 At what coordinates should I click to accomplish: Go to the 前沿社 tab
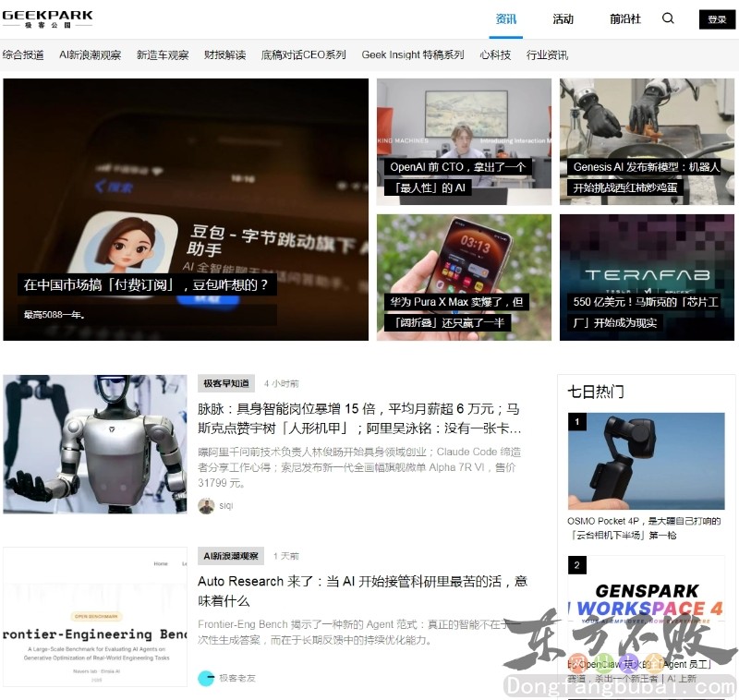(x=625, y=18)
